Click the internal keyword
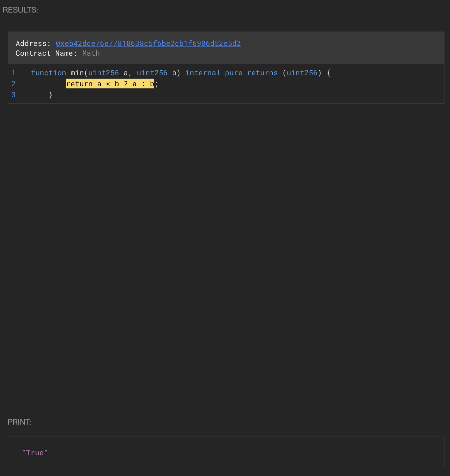The width and height of the screenshot is (450, 476). (203, 73)
